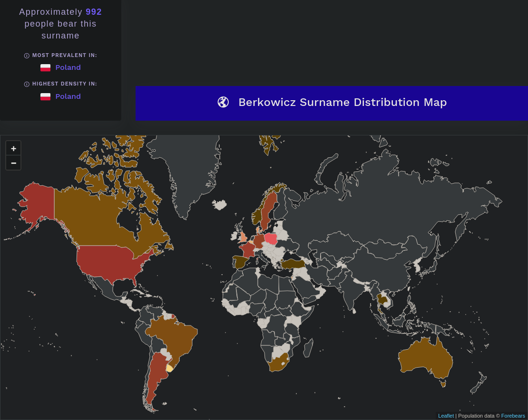Click the MOST PREVALENT IN label
528x420 pixels.
[65, 55]
